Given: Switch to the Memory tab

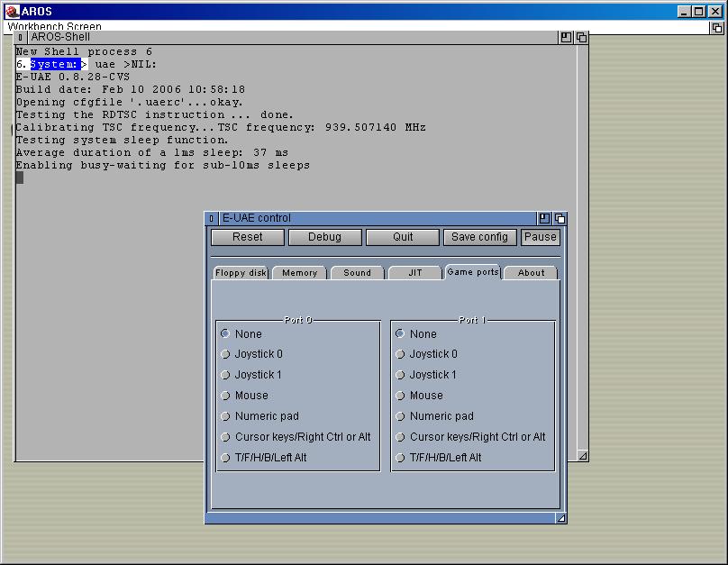Looking at the screenshot, I should [299, 273].
